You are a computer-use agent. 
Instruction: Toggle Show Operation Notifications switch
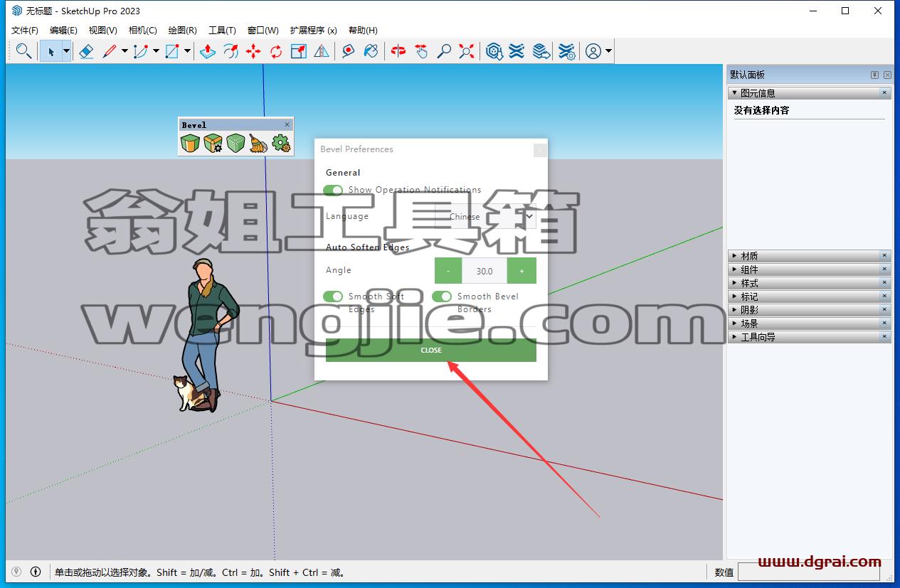333,190
